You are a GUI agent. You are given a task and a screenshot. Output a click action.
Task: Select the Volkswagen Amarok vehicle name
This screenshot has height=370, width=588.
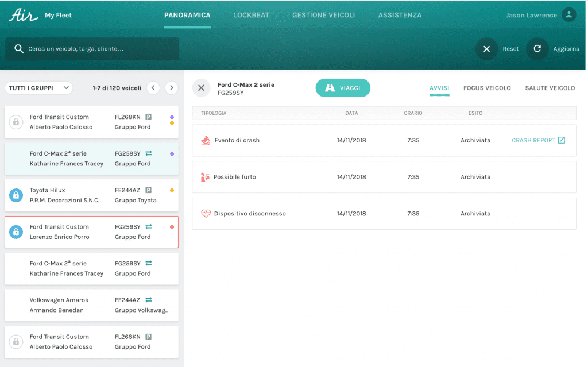[x=59, y=300]
